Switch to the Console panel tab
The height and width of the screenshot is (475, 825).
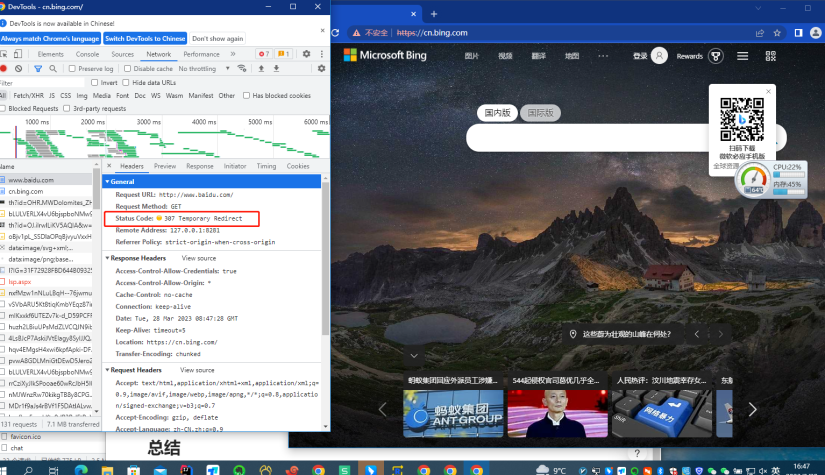pyautogui.click(x=87, y=54)
